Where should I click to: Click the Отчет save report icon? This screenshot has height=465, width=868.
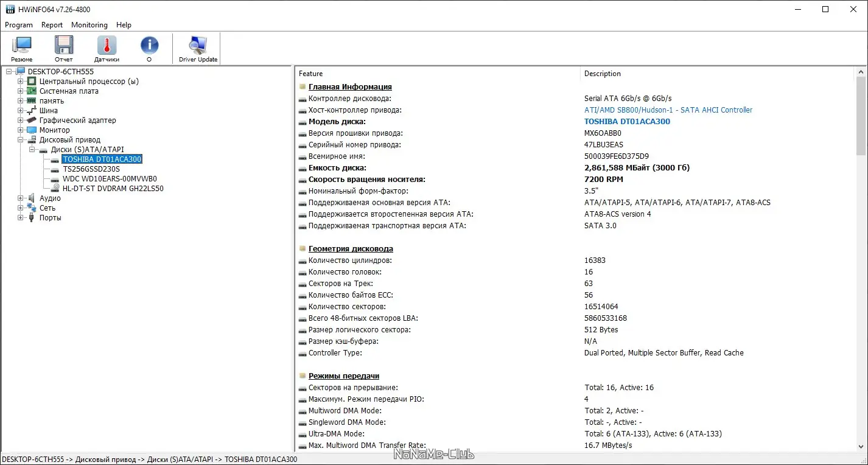64,49
